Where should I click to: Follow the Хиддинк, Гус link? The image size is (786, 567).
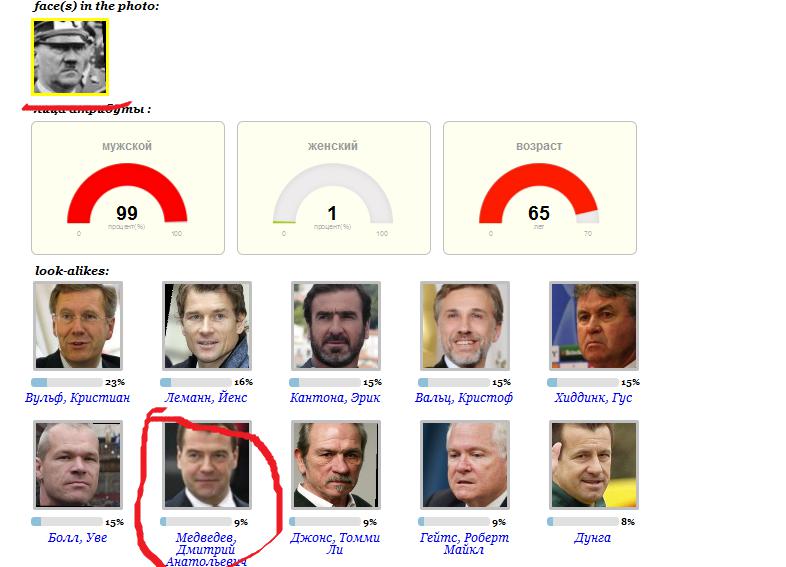(x=593, y=398)
